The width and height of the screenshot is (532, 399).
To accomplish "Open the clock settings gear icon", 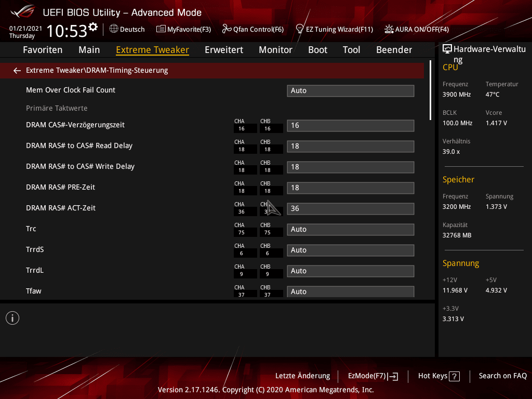I will (93, 27).
